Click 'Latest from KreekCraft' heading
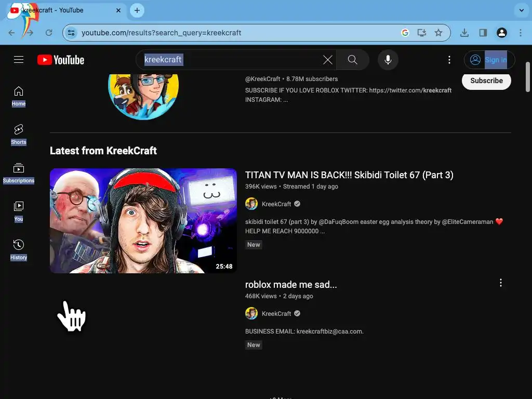Screen dimensions: 532x399 (x=103, y=151)
